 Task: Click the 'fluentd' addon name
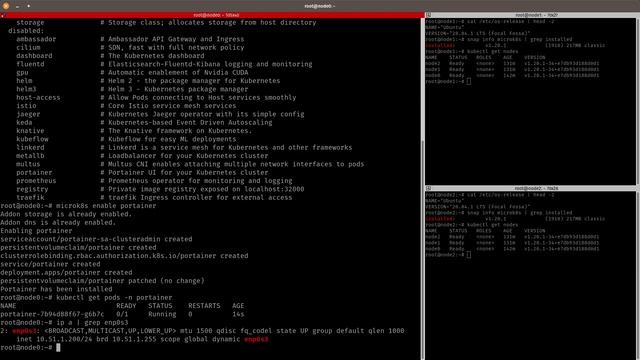30,64
